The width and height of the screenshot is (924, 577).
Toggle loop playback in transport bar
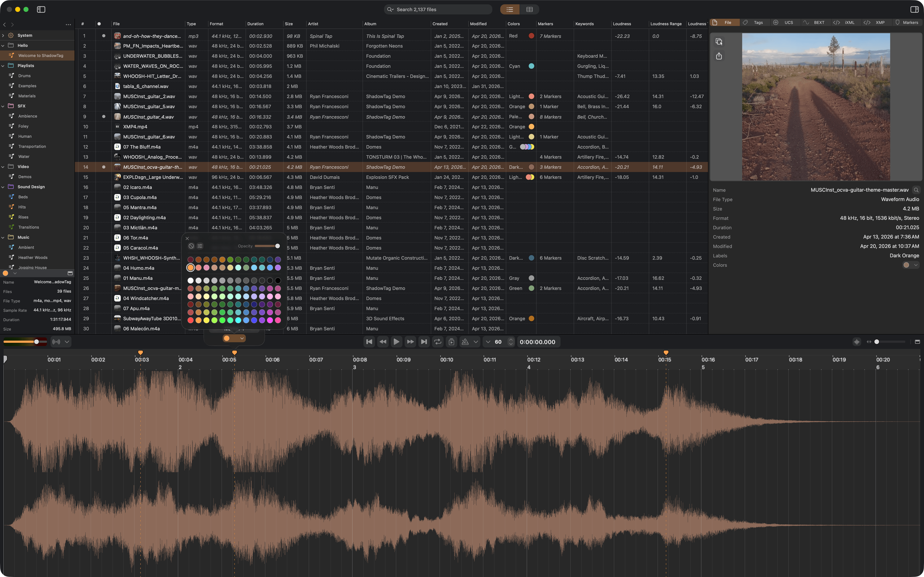(x=438, y=342)
